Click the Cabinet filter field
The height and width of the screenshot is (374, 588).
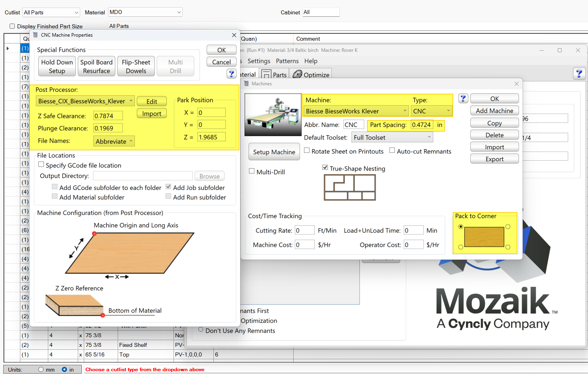[321, 12]
